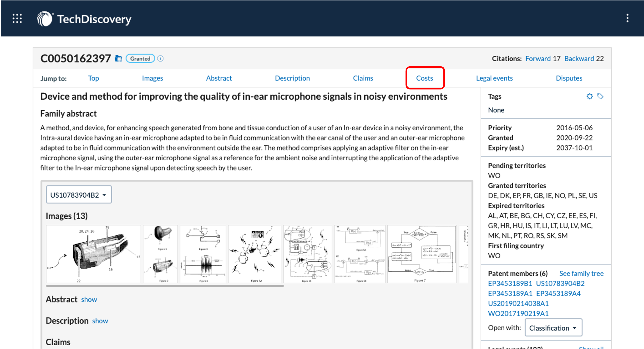Open Backward citations link

click(579, 59)
